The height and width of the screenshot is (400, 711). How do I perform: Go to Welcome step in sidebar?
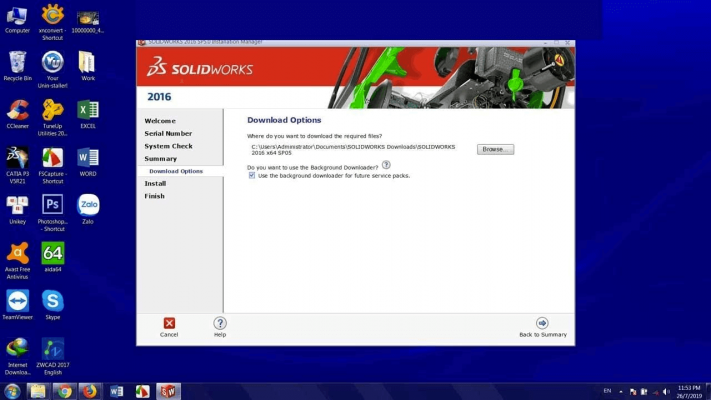point(160,121)
